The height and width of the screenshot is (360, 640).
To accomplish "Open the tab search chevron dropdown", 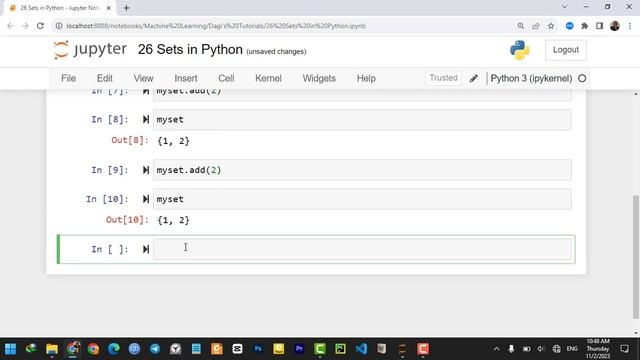I will coord(564,7).
